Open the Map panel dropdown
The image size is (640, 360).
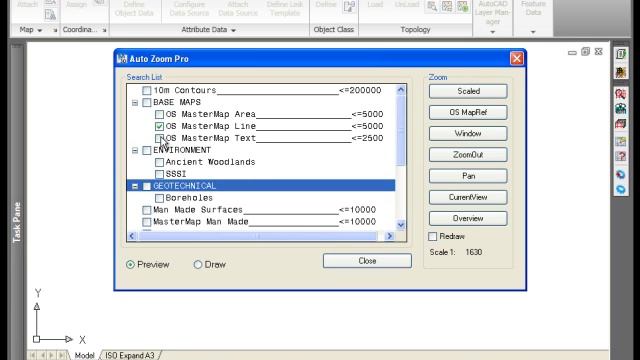click(x=40, y=30)
